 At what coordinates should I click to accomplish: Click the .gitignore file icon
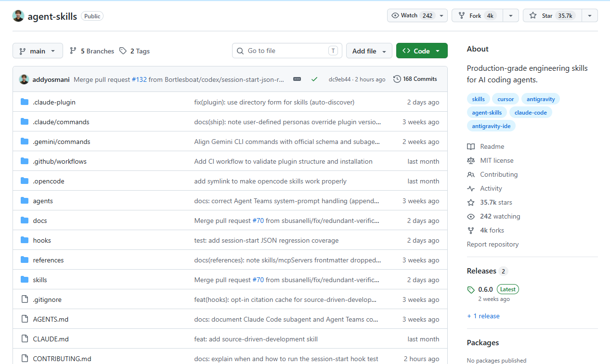tap(25, 299)
